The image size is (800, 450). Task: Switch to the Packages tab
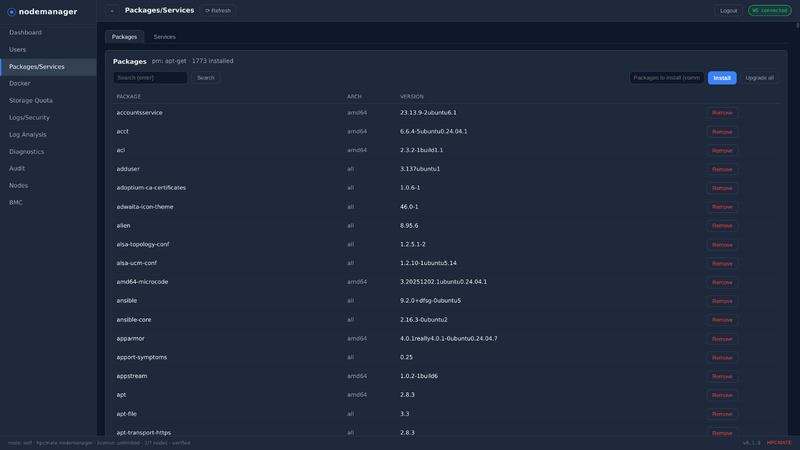coord(124,37)
